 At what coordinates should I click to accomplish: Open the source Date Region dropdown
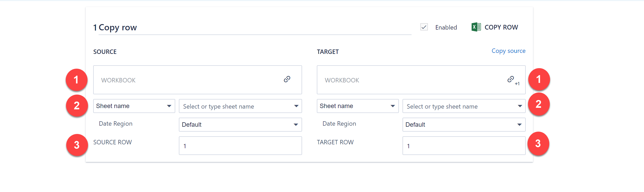[240, 125]
